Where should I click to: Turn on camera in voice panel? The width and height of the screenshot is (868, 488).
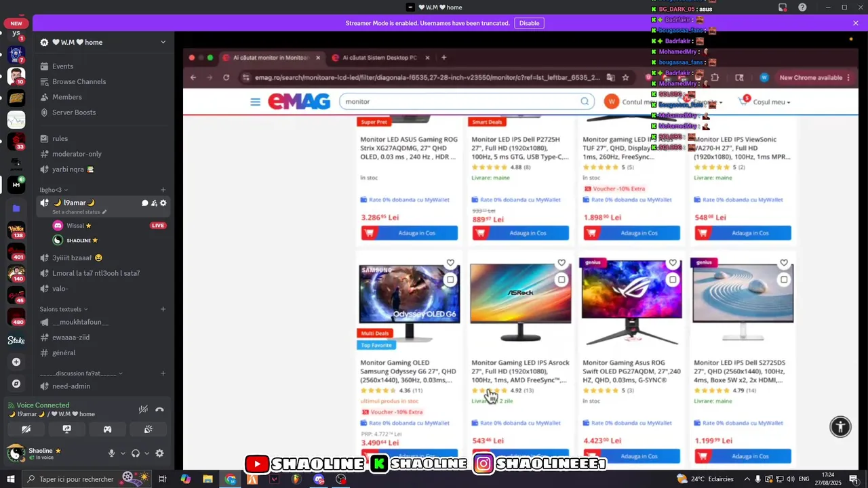coord(26,429)
